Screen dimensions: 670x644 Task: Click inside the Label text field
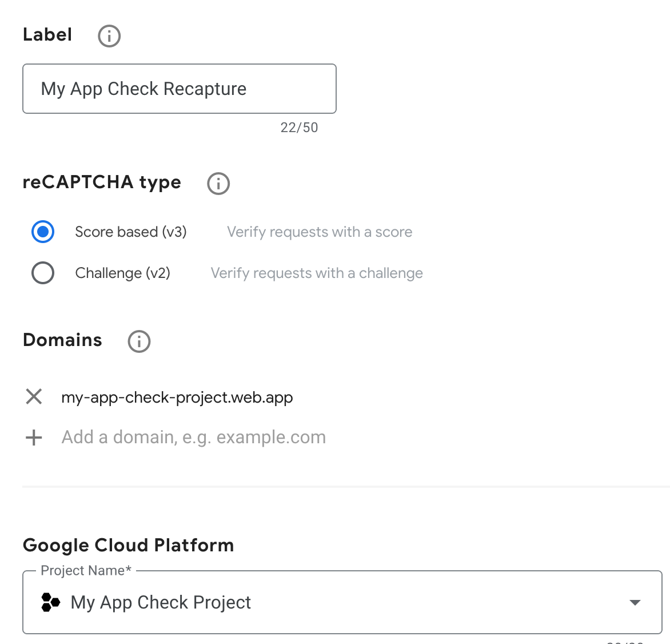click(179, 89)
